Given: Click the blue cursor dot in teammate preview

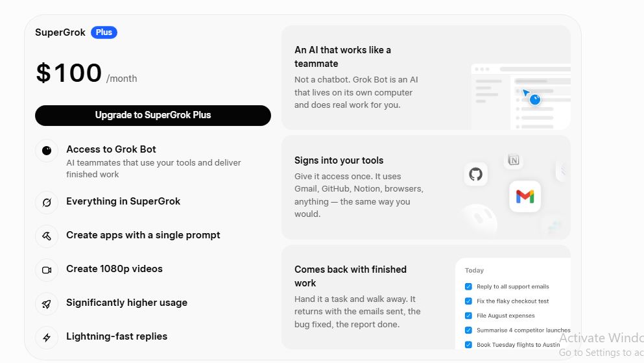Looking at the screenshot, I should point(535,99).
